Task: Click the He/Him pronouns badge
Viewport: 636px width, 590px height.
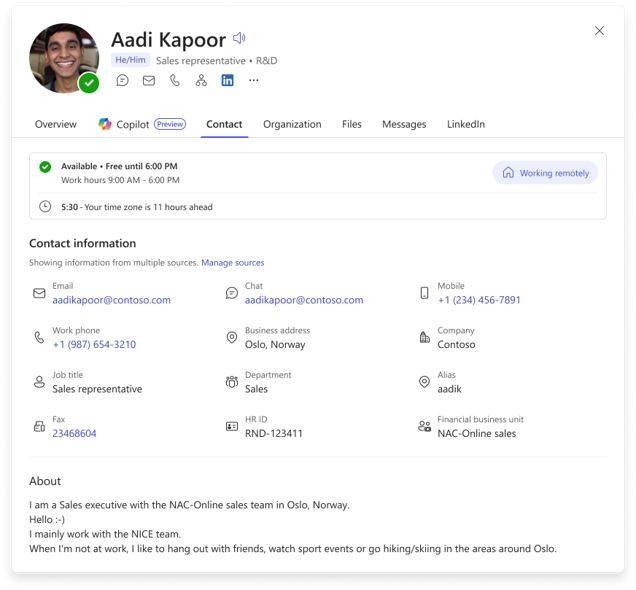Action: point(130,60)
